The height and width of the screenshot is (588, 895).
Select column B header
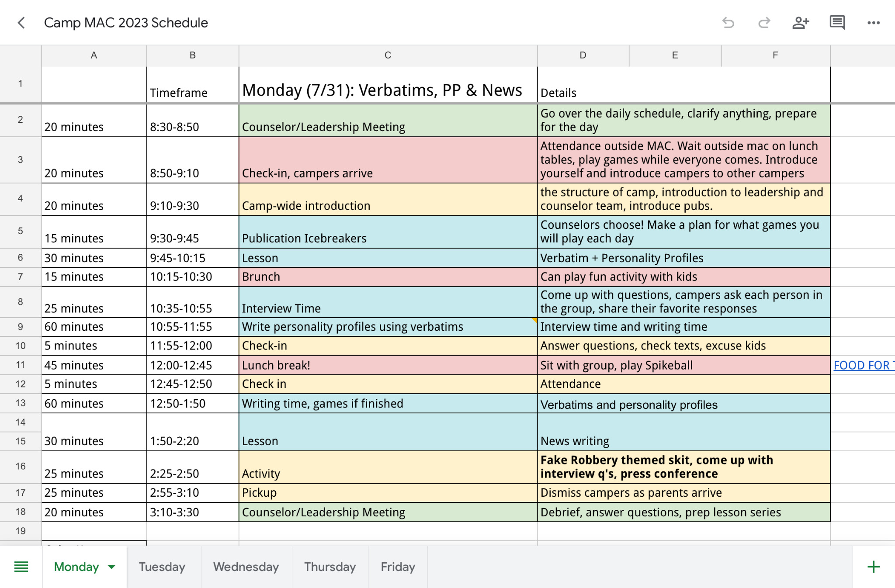coord(193,55)
